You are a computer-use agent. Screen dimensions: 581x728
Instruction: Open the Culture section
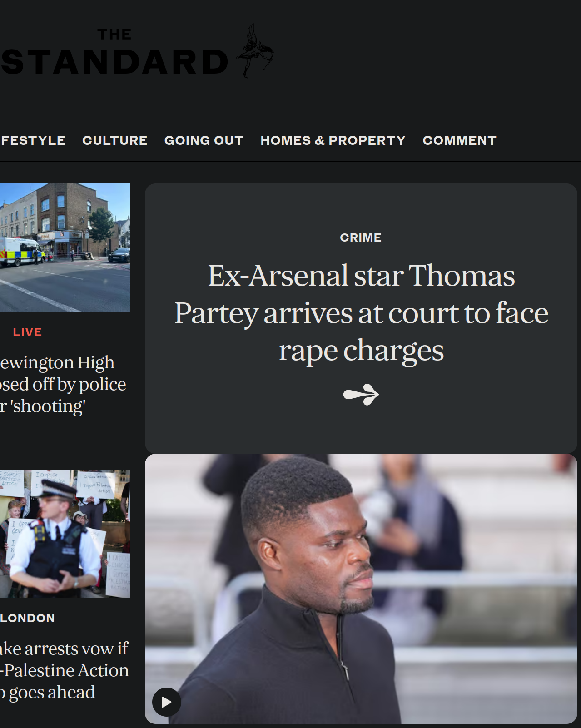(x=115, y=140)
